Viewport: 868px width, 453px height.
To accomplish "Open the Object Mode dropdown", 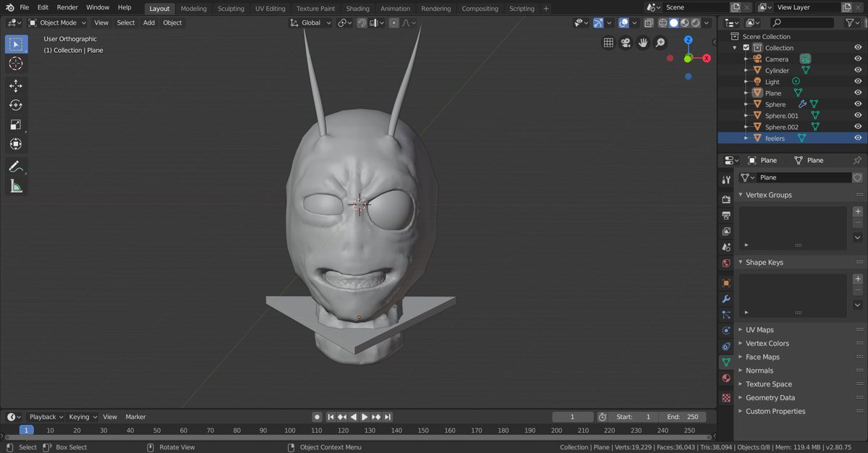I will (x=57, y=22).
